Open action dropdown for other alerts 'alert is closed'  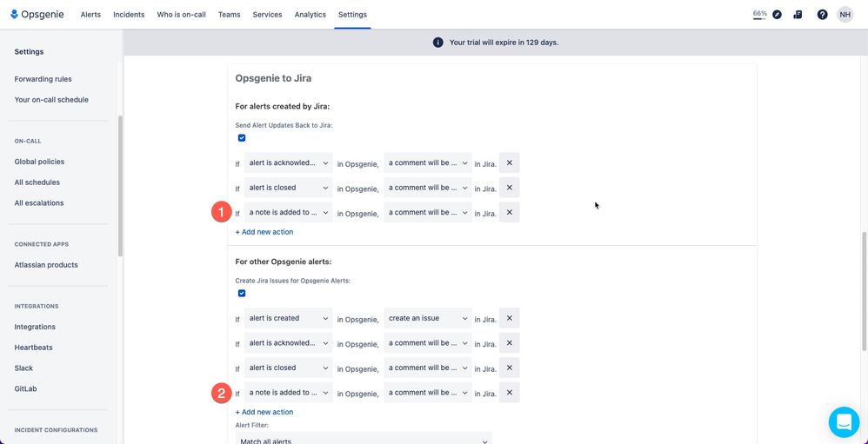(428, 368)
